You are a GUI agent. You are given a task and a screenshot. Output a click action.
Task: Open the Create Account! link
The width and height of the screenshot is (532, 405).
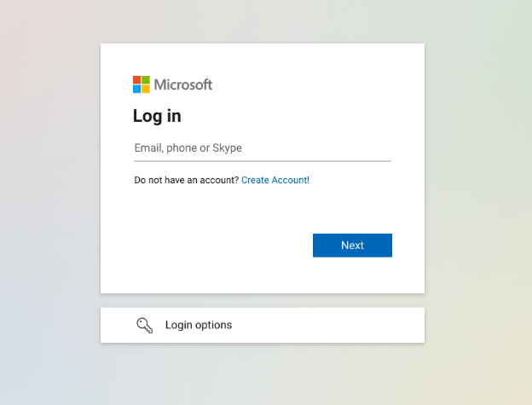(x=275, y=181)
